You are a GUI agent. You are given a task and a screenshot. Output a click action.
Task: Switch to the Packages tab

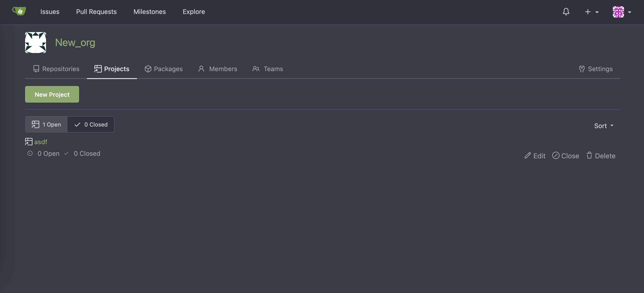click(163, 69)
